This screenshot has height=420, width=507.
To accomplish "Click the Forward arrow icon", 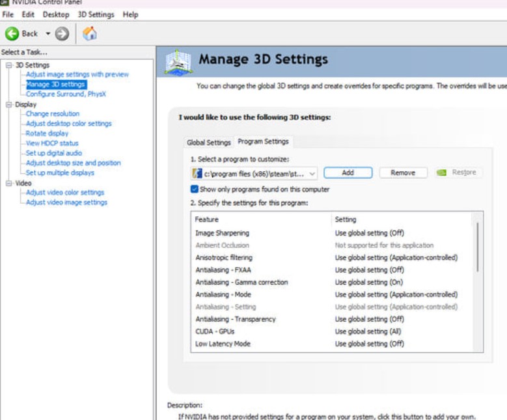I will [62, 33].
